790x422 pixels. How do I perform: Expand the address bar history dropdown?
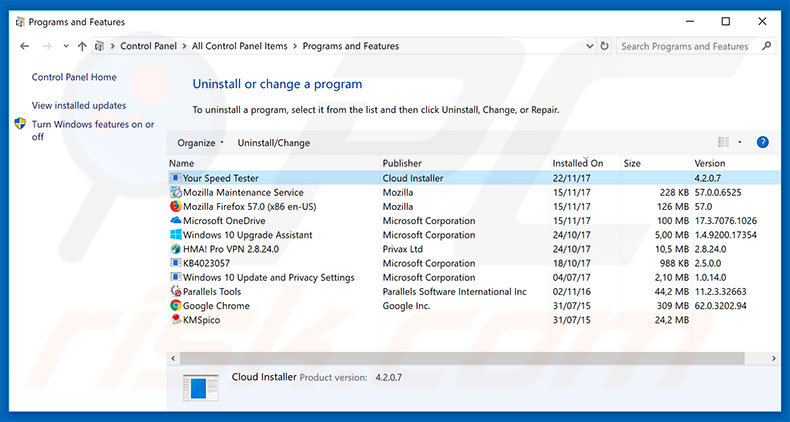[589, 46]
